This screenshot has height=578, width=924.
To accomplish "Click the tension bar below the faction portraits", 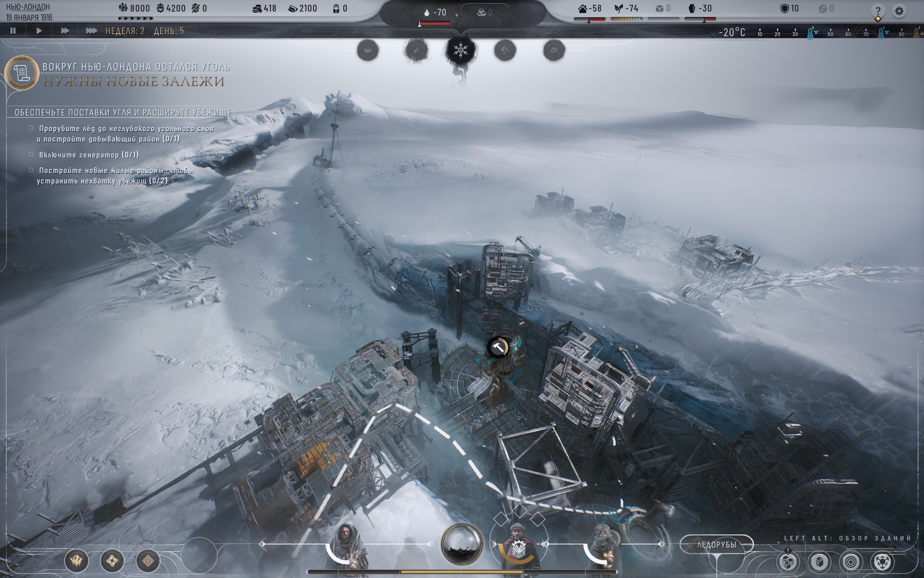I will pos(462,572).
